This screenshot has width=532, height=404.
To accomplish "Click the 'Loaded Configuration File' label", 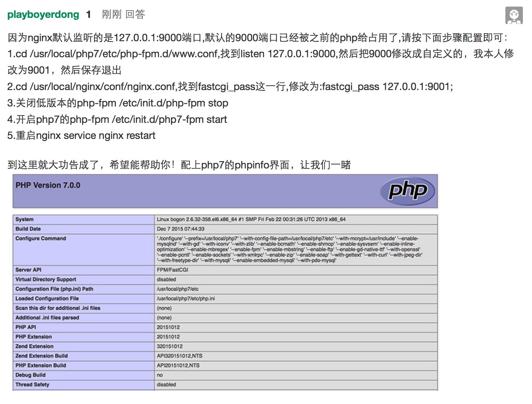I will click(x=47, y=298).
